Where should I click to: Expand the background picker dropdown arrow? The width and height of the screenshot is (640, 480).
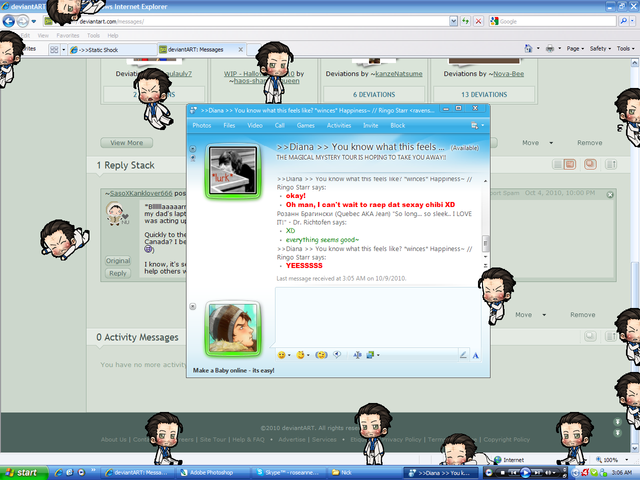378,356
